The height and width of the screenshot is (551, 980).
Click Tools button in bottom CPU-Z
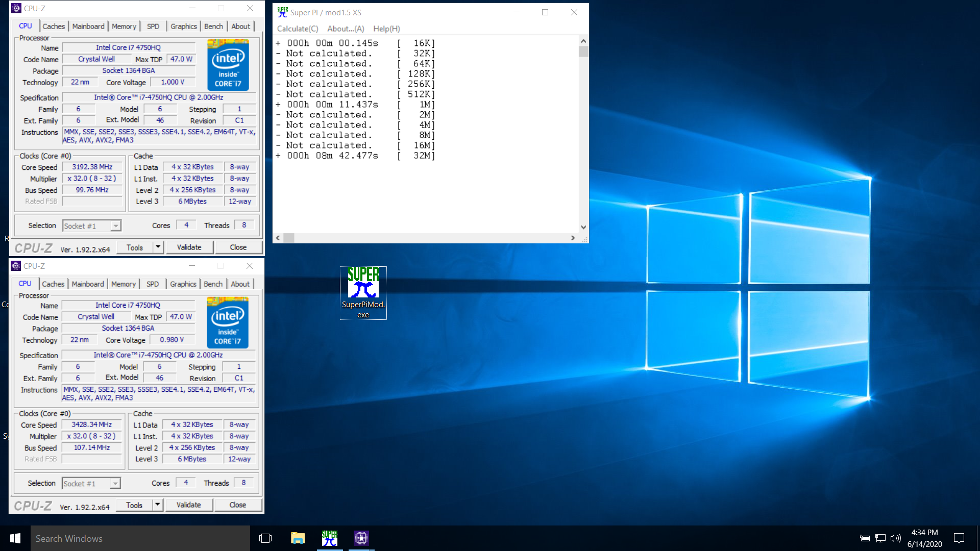pos(134,505)
